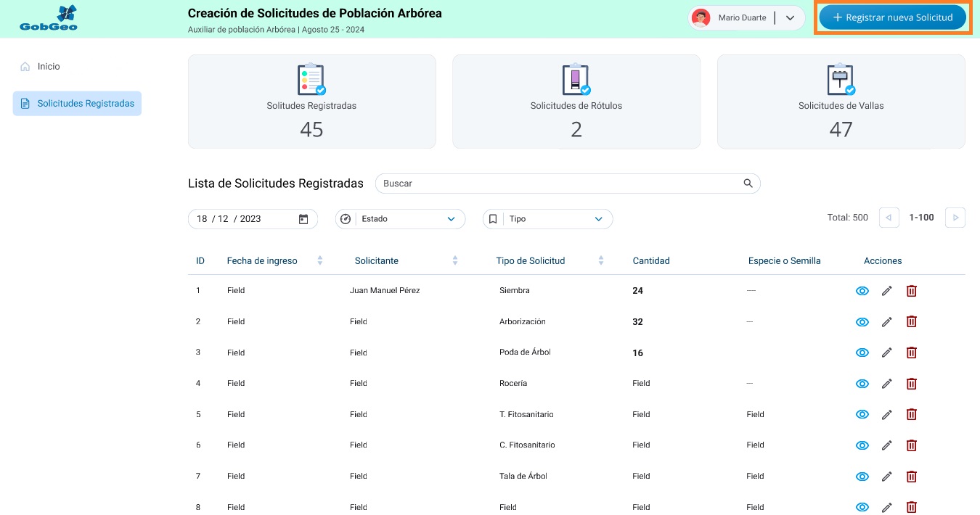Delete row 2 using the trash icon
This screenshot has width=980, height=515.
[x=912, y=322]
